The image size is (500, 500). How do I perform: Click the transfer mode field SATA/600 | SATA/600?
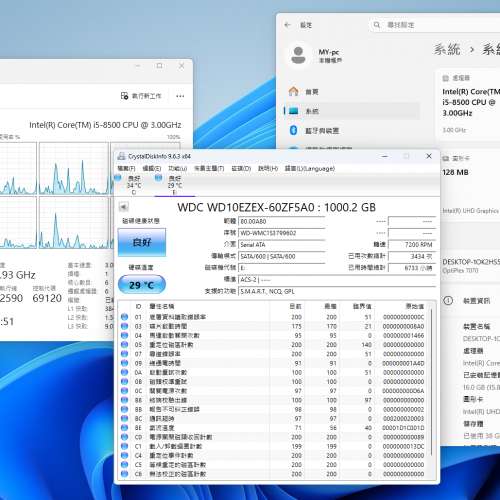click(282, 256)
